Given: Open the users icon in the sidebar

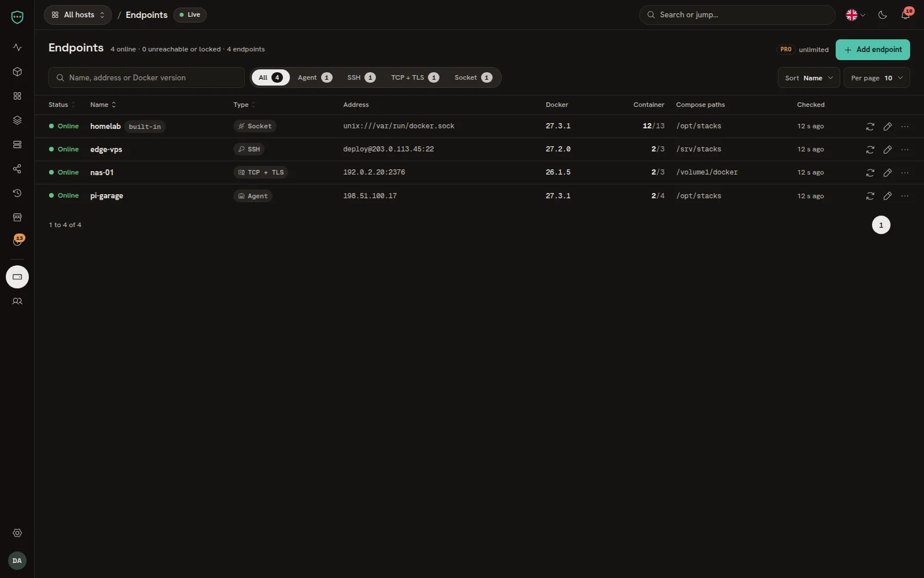Looking at the screenshot, I should (17, 301).
